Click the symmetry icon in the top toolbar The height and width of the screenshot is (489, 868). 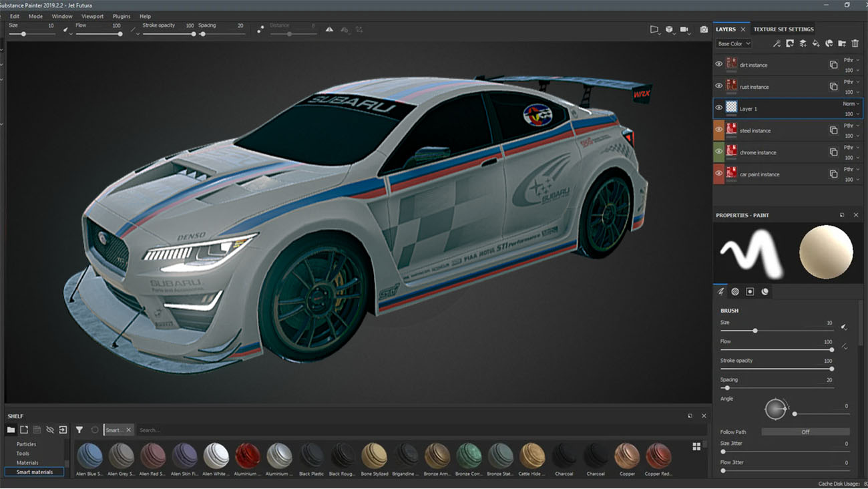(329, 29)
